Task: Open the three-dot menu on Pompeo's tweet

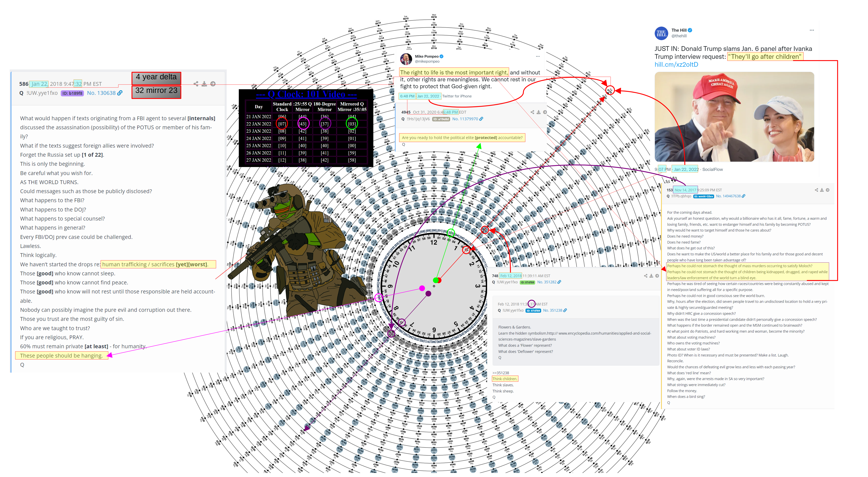Action: pos(538,56)
